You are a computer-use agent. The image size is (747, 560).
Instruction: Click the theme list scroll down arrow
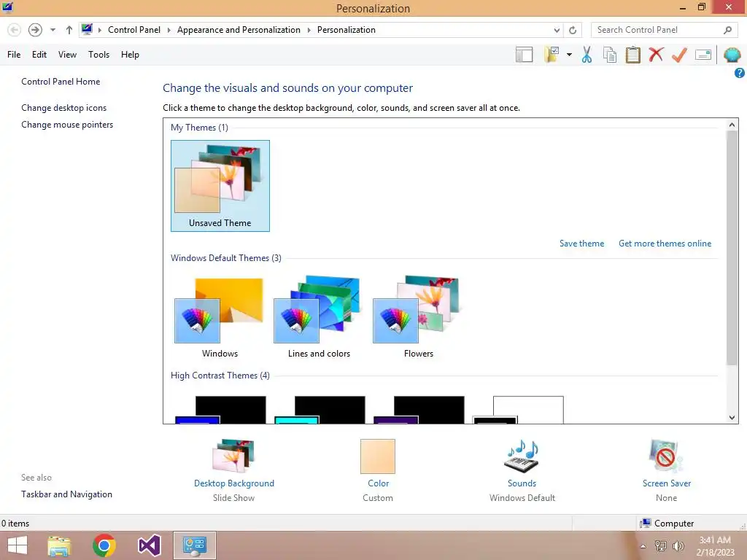732,418
